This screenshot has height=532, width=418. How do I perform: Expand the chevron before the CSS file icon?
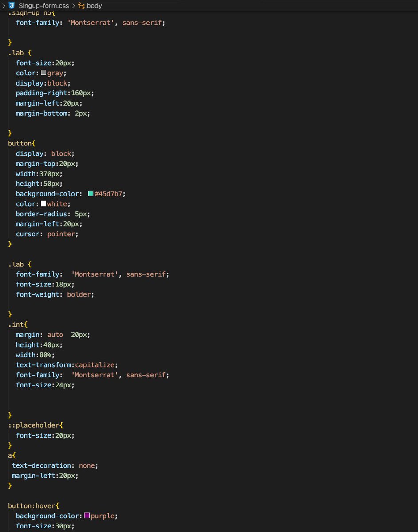[x=4, y=6]
